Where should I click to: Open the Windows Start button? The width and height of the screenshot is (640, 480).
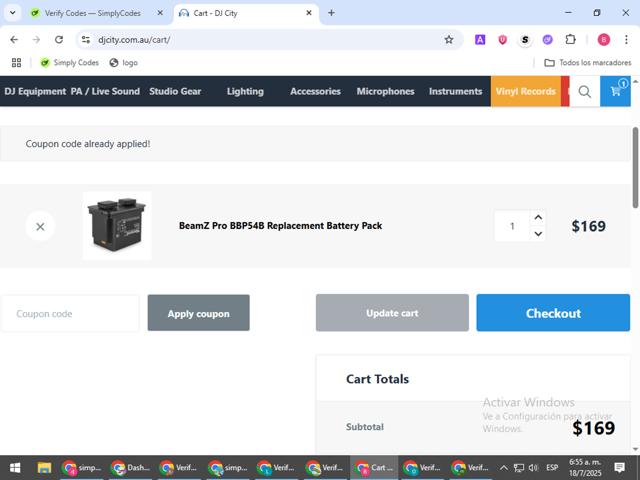[15, 468]
